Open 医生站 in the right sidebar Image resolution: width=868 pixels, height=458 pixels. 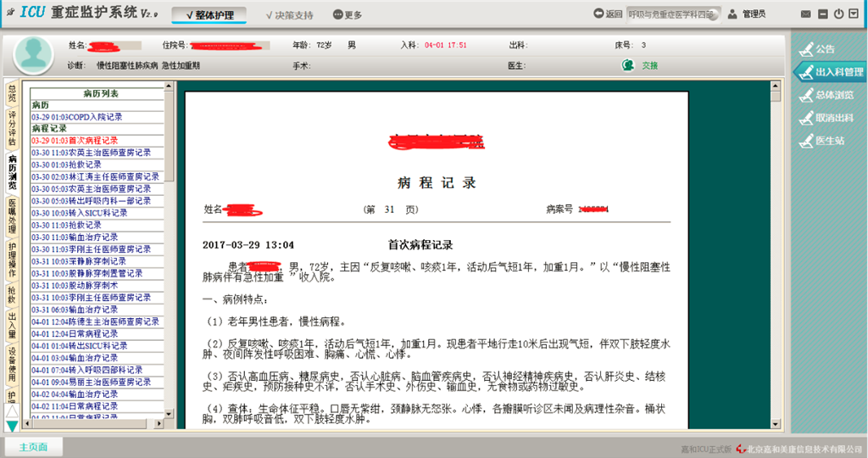[x=821, y=141]
